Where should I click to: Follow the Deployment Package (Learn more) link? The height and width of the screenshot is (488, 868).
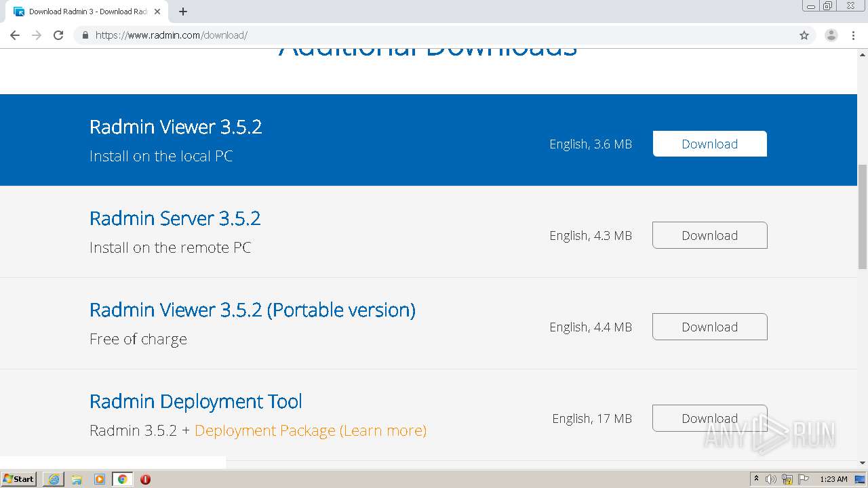[x=311, y=430]
